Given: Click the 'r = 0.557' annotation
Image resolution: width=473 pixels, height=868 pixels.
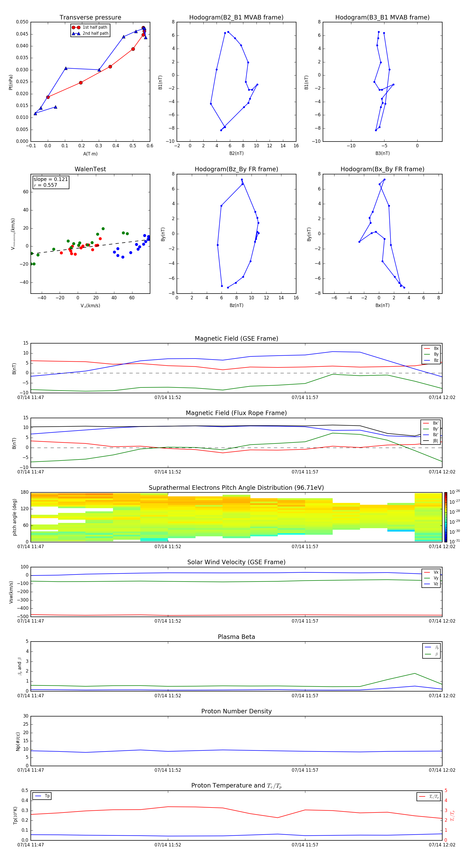Looking at the screenshot, I should pyautogui.click(x=45, y=185).
